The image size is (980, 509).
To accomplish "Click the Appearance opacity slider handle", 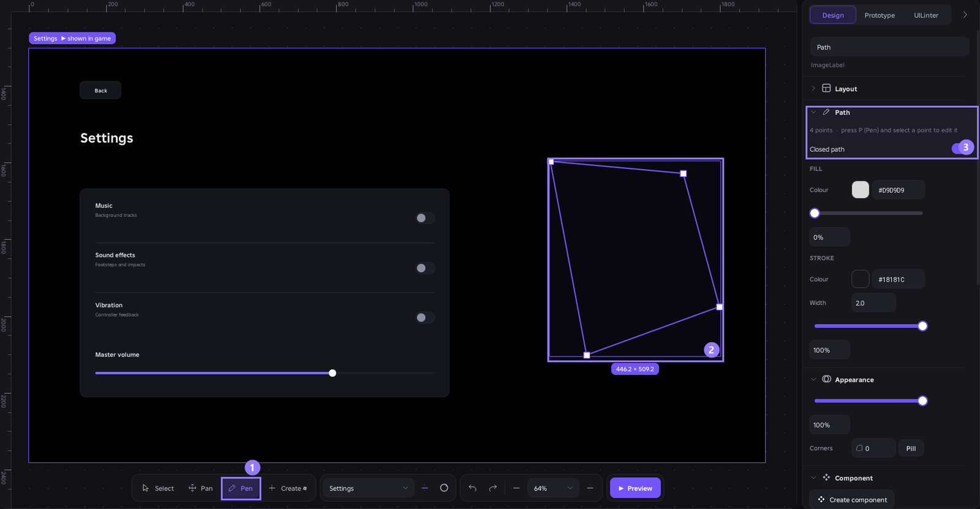I will [922, 401].
